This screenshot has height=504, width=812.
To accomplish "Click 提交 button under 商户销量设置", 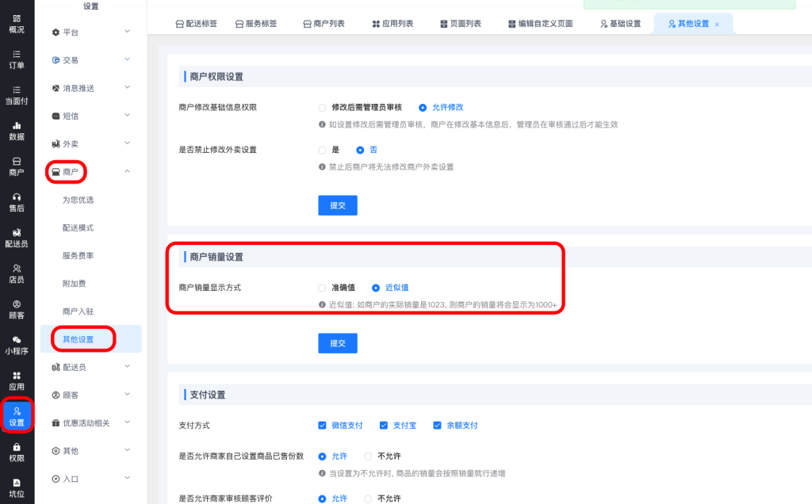I will pyautogui.click(x=338, y=343).
